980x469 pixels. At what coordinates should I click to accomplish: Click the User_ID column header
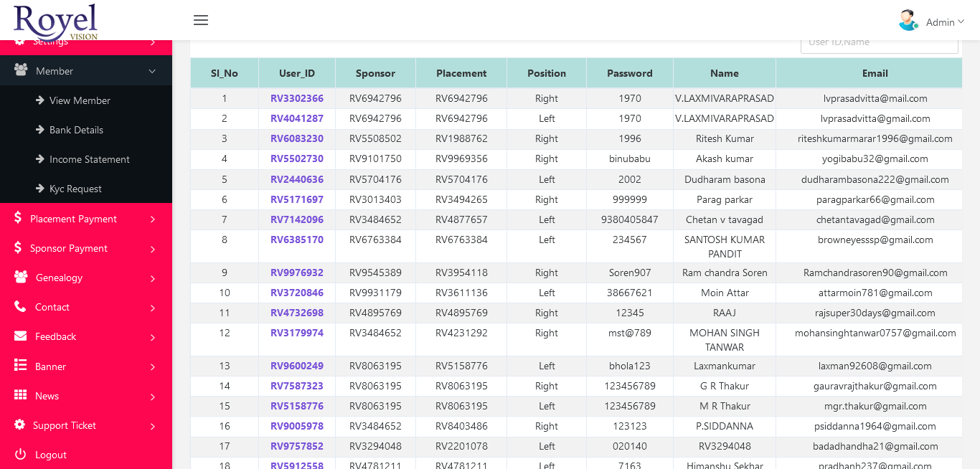point(297,73)
